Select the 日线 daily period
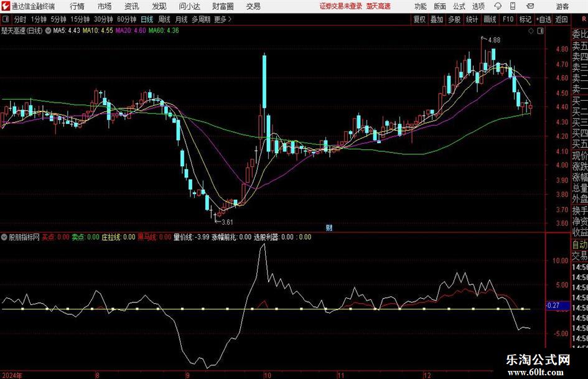This screenshot has height=379, width=588. (147, 19)
